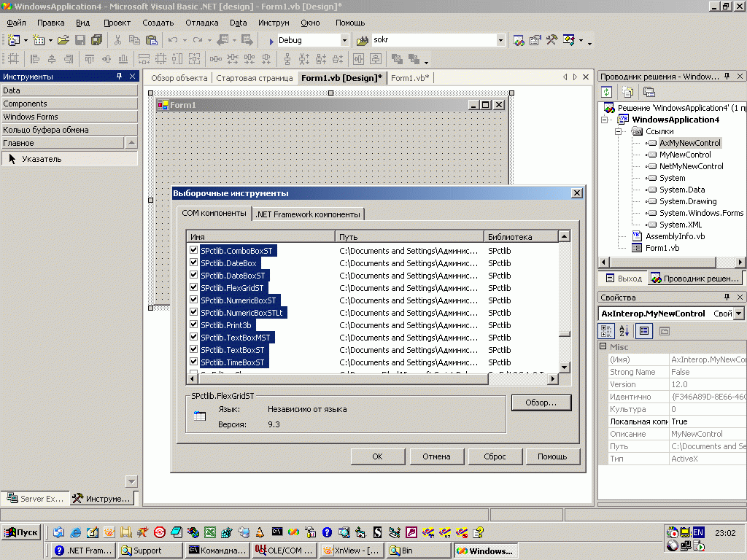Click Align Lefts layout icon
747x560 pixels.
[x=35, y=59]
